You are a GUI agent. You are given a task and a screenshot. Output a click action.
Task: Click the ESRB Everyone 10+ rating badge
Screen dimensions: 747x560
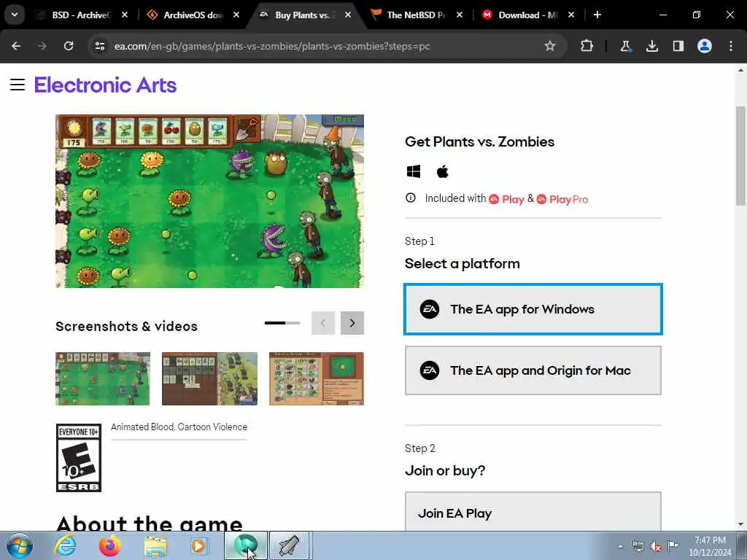pos(79,458)
